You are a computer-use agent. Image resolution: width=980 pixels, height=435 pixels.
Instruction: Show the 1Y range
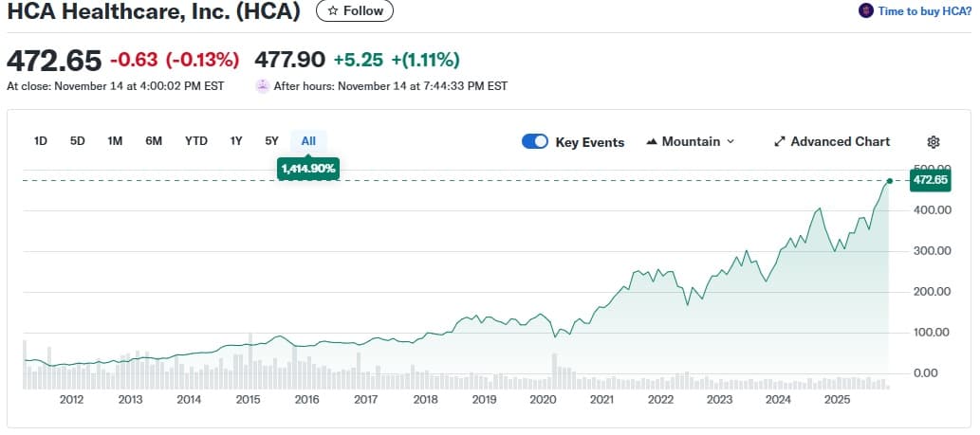click(x=235, y=141)
